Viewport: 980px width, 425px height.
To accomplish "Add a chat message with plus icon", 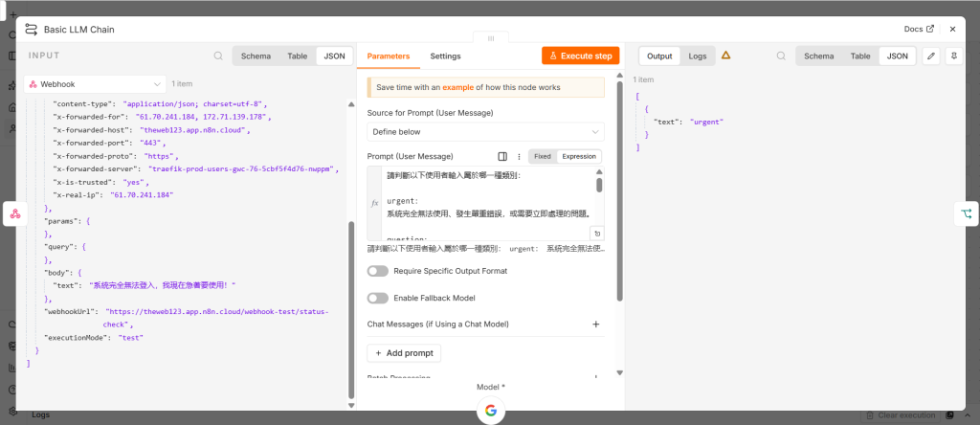I will [x=595, y=324].
